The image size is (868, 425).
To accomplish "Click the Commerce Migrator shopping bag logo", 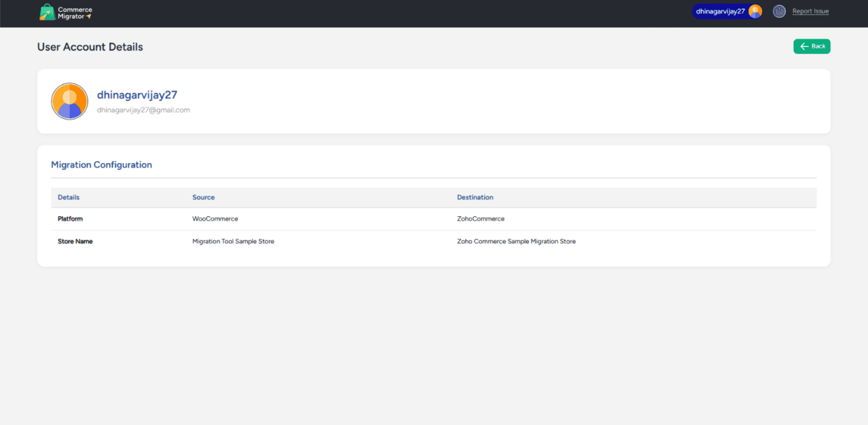I will coord(47,12).
